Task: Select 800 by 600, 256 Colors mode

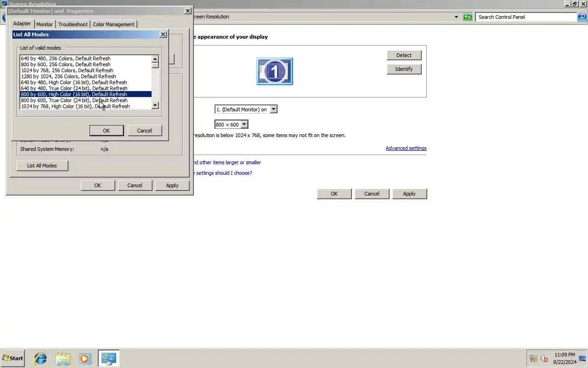Action: 85,64
